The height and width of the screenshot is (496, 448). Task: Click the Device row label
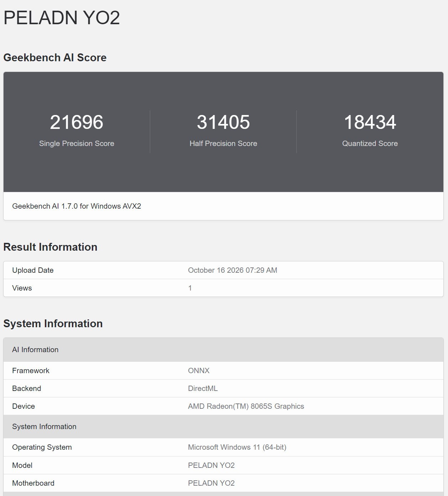pos(23,406)
